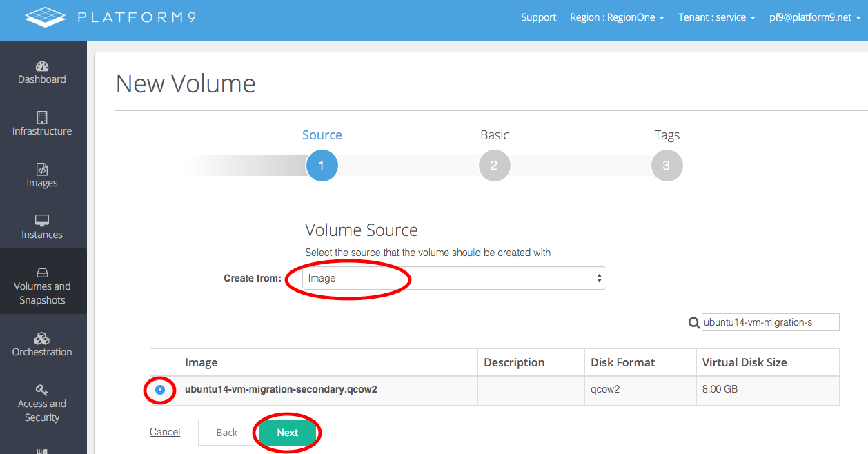Screen dimensions: 868x454
Task: Click the green Next button
Action: click(x=287, y=433)
